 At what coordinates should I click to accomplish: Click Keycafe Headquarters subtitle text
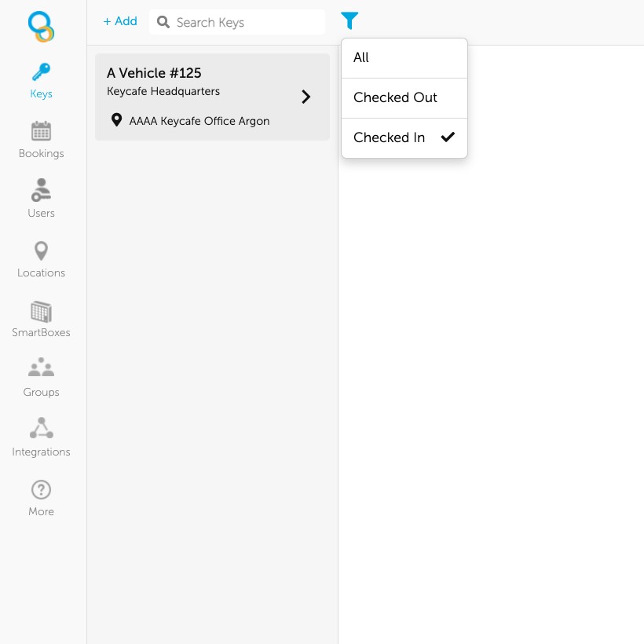pyautogui.click(x=163, y=92)
